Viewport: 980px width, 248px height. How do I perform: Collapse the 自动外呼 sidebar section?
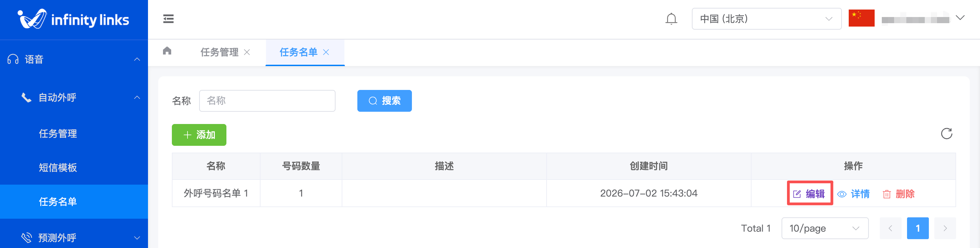(74, 98)
